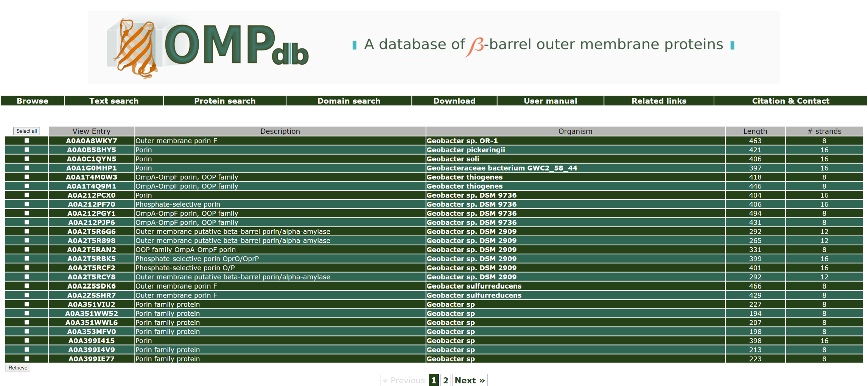Click the Length column header

755,131
